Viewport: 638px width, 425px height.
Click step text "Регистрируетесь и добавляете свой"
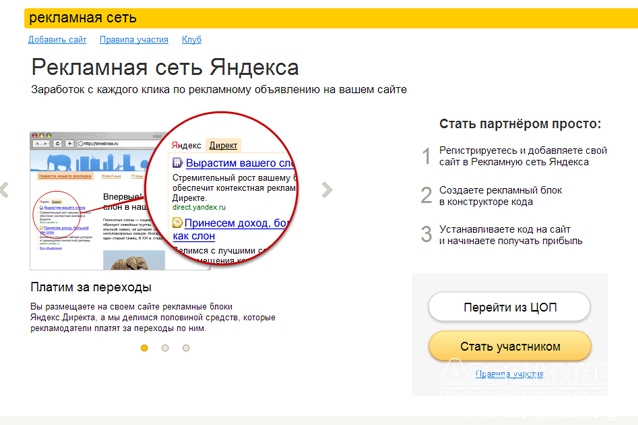coord(523,150)
